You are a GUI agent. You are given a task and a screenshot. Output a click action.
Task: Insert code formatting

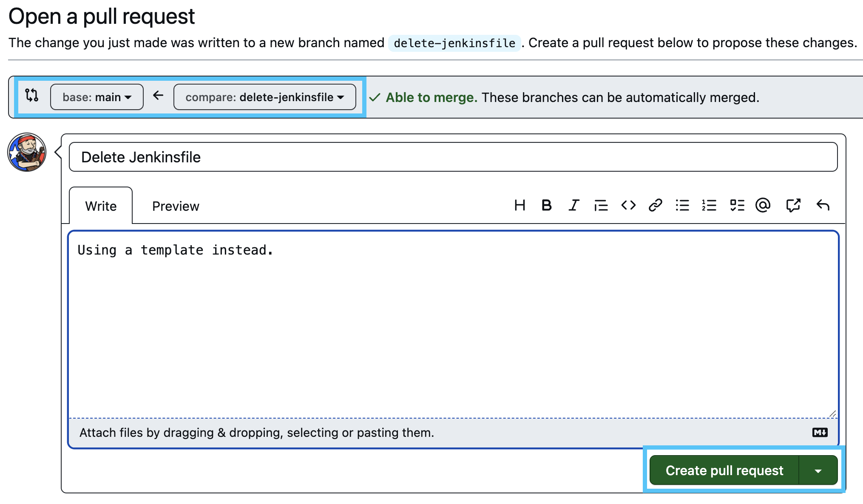628,206
